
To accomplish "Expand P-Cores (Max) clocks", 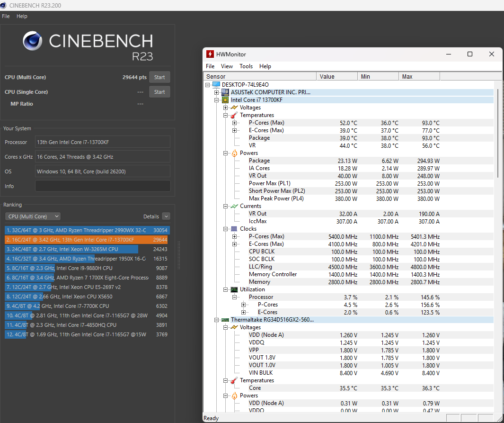I will coord(235,236).
